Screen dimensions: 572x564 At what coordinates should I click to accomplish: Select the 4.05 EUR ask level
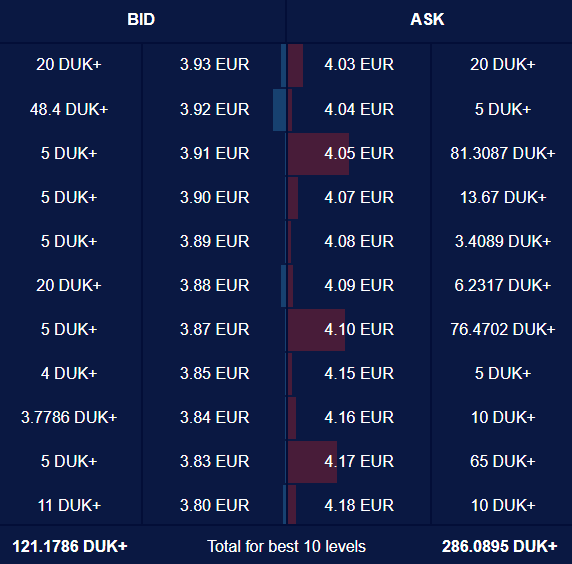[x=359, y=153]
